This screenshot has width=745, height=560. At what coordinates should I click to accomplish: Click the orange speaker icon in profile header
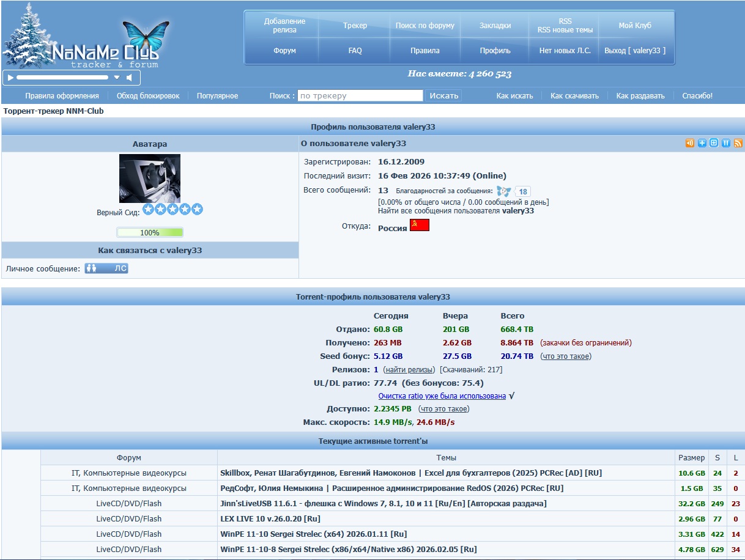point(690,143)
